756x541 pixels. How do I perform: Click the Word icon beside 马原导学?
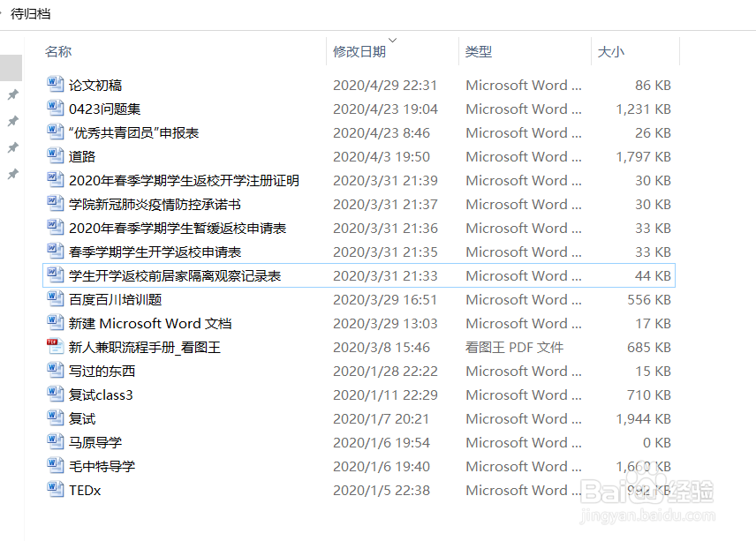[55, 442]
